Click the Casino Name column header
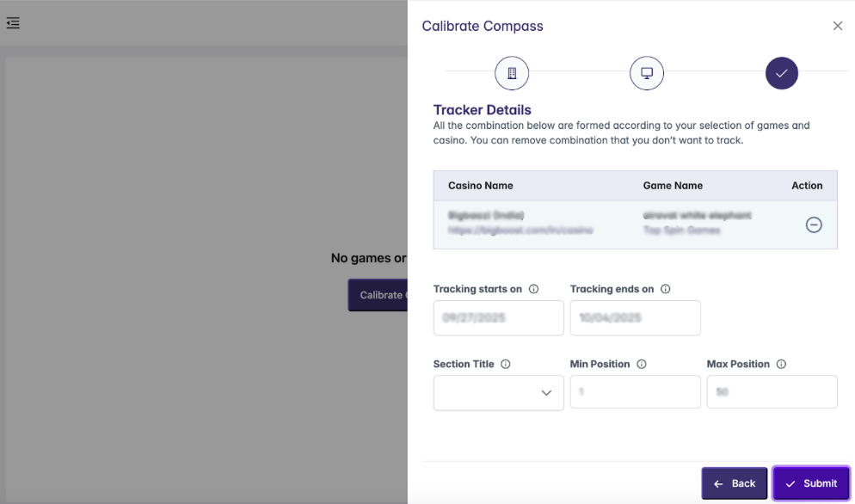This screenshot has width=855, height=504. coord(480,186)
